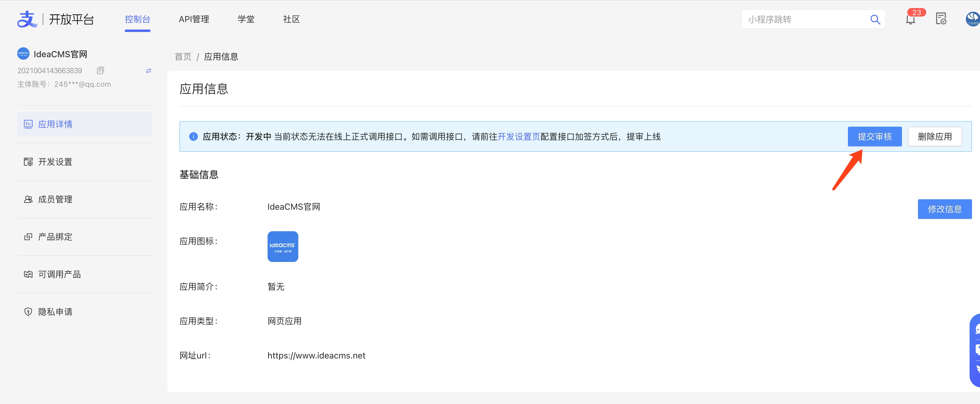
Task: Open the document checklist icon in header
Action: [x=941, y=19]
